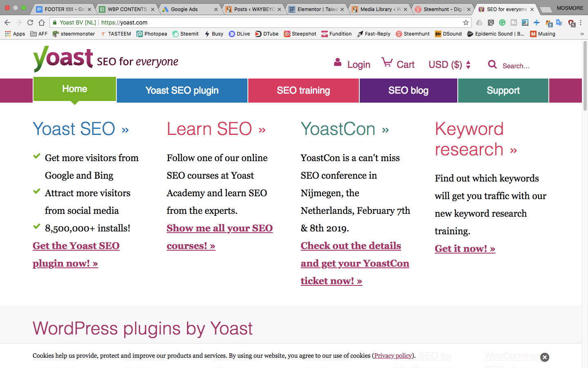588x368 pixels.
Task: Open the YoastCon » heading link
Action: tap(345, 129)
